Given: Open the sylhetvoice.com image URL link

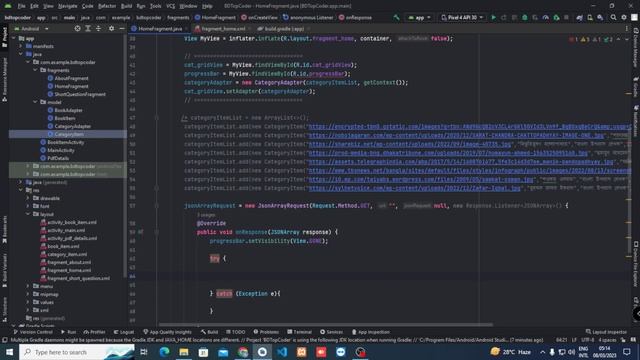Looking at the screenshot, I should point(415,188).
